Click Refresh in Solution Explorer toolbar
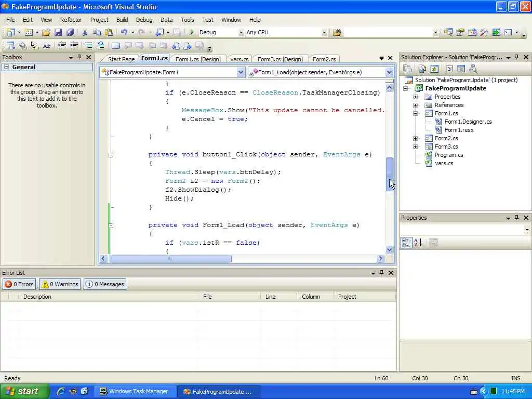532x399 pixels. (434, 69)
